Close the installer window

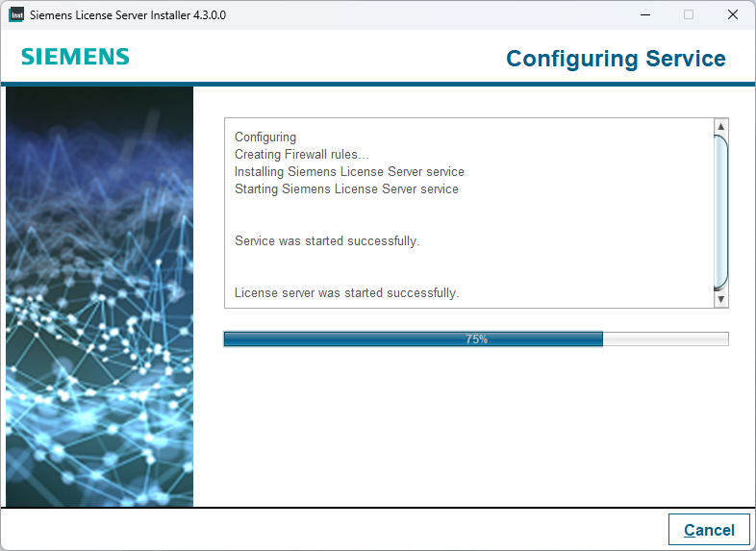pos(732,15)
